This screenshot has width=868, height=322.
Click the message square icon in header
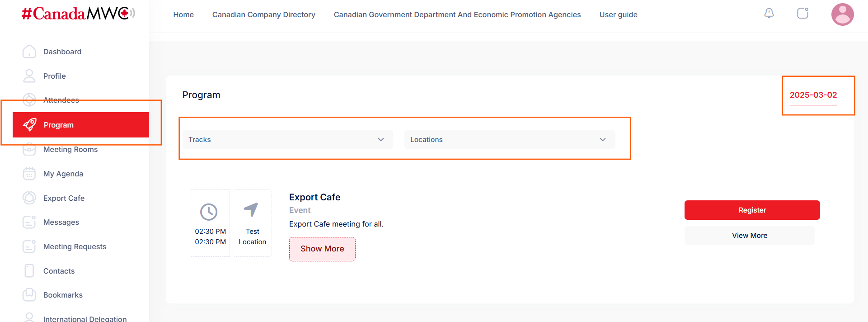tap(802, 14)
